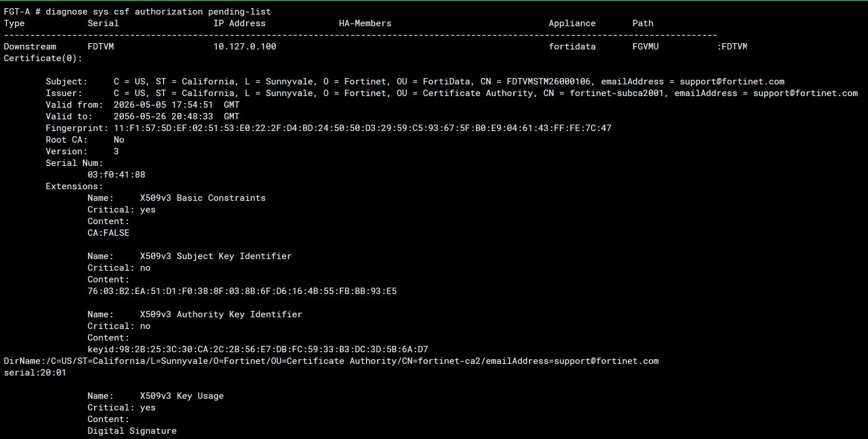Click 'X509v3 Key Usage' text
This screenshot has width=868, height=439.
click(x=182, y=396)
